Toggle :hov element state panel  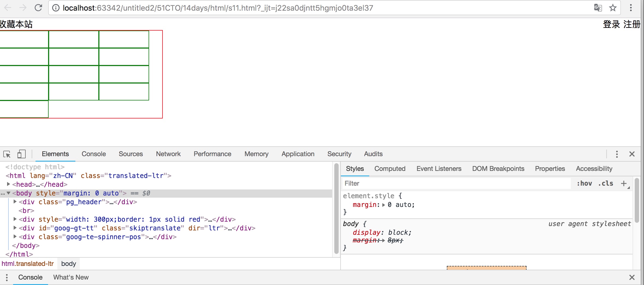coord(584,183)
